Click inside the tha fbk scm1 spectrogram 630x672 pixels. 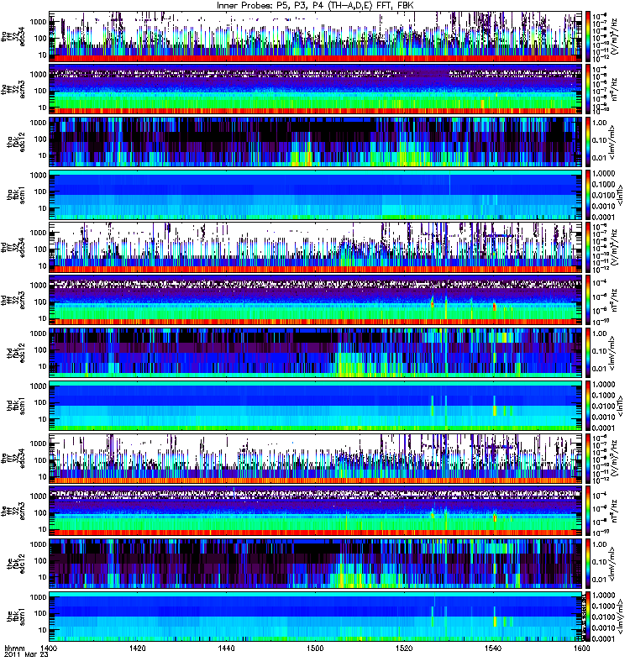pos(316,195)
